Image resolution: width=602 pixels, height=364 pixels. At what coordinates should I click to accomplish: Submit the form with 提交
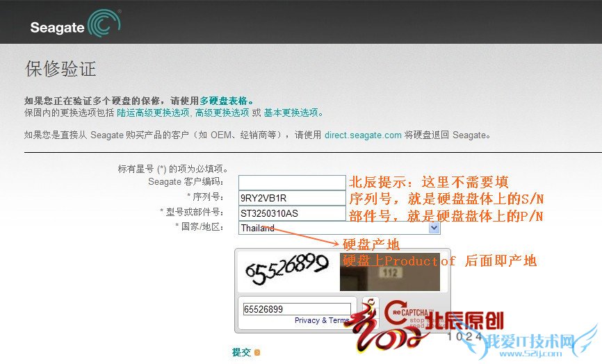point(241,352)
